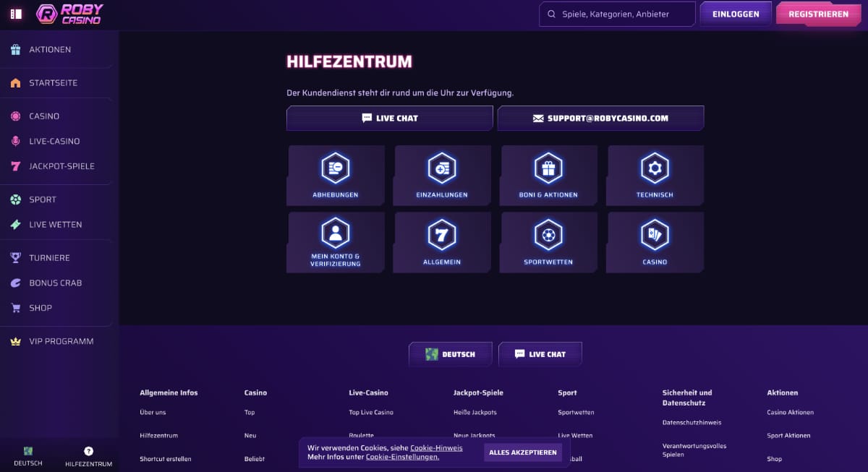Click the shopping cart icon for Shop
Screen dimensions: 868x472
[x=15, y=308]
